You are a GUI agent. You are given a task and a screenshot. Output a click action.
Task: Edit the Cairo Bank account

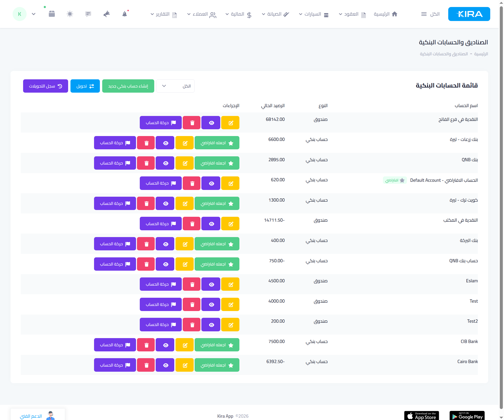[x=185, y=365]
